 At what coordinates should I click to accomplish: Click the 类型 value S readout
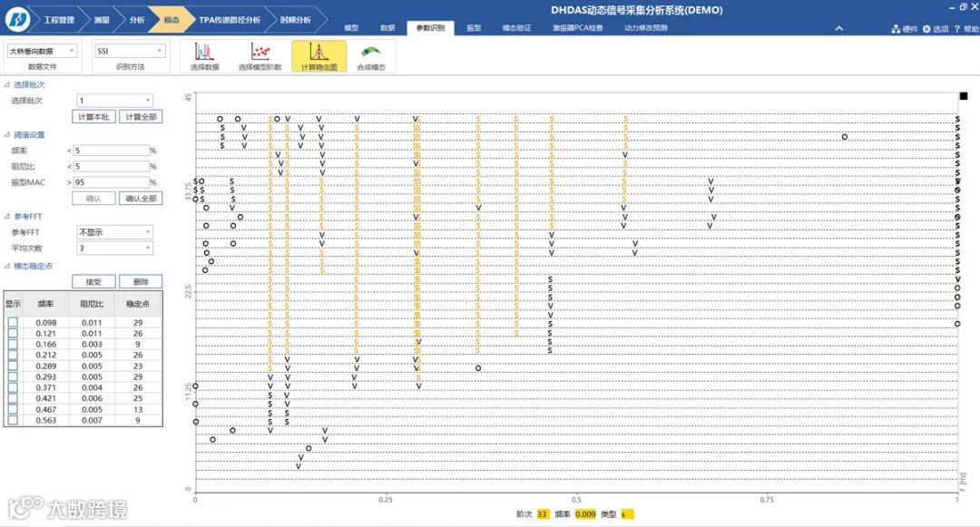click(627, 514)
